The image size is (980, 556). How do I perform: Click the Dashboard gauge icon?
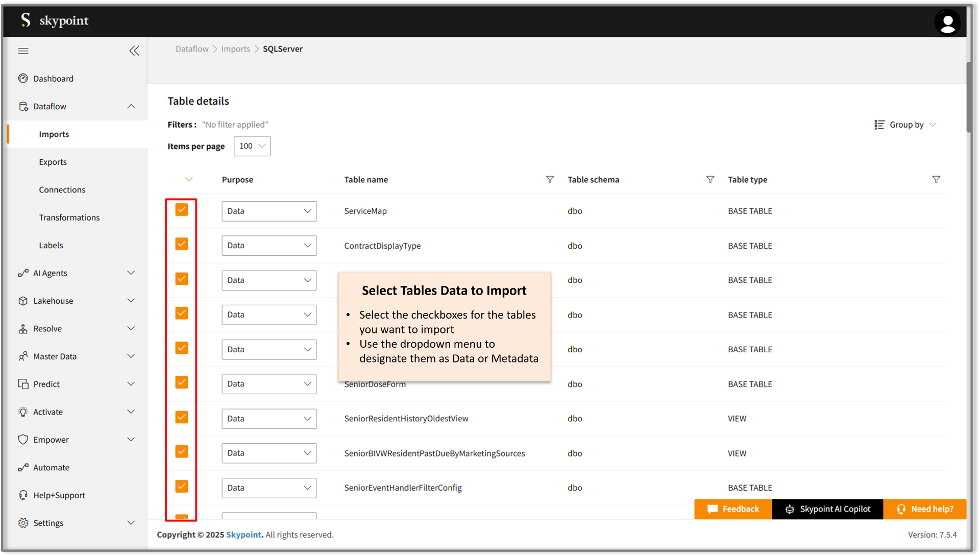pos(23,79)
